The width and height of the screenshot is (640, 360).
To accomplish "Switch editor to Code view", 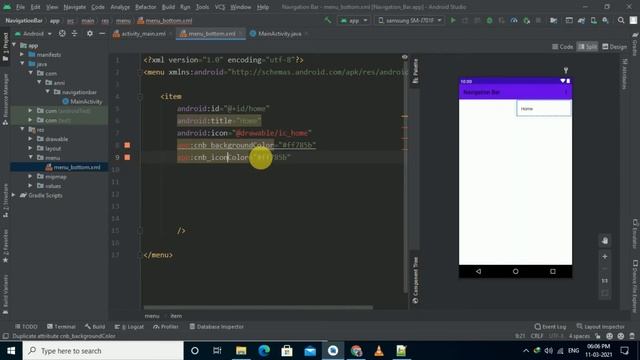I will 562,47.
